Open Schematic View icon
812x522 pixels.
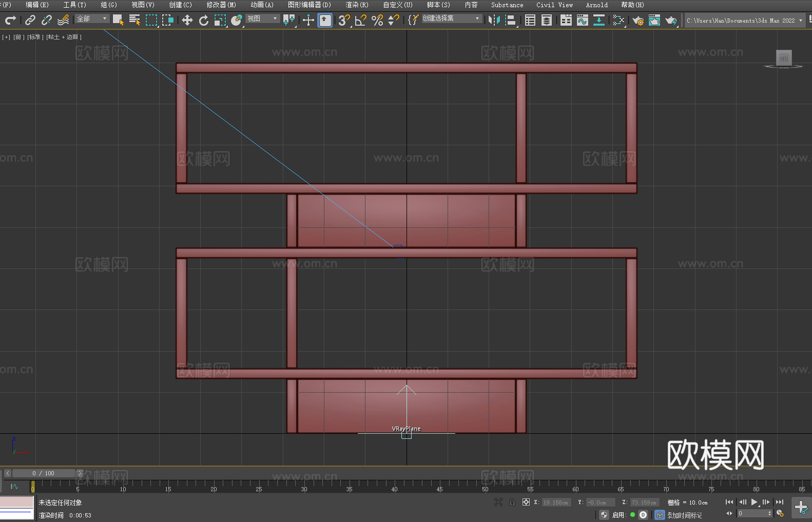tap(599, 20)
